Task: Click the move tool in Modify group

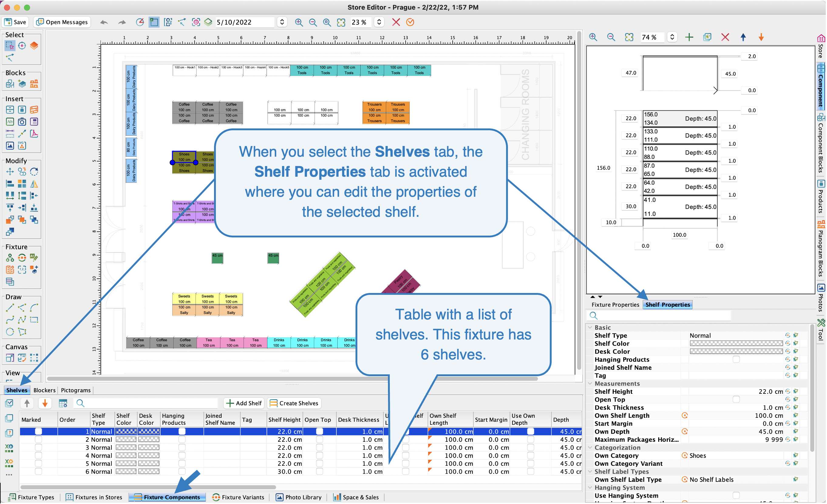Action: click(x=10, y=172)
